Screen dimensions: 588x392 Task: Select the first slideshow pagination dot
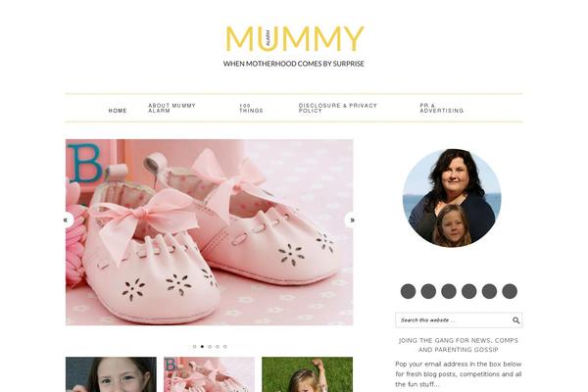point(194,347)
